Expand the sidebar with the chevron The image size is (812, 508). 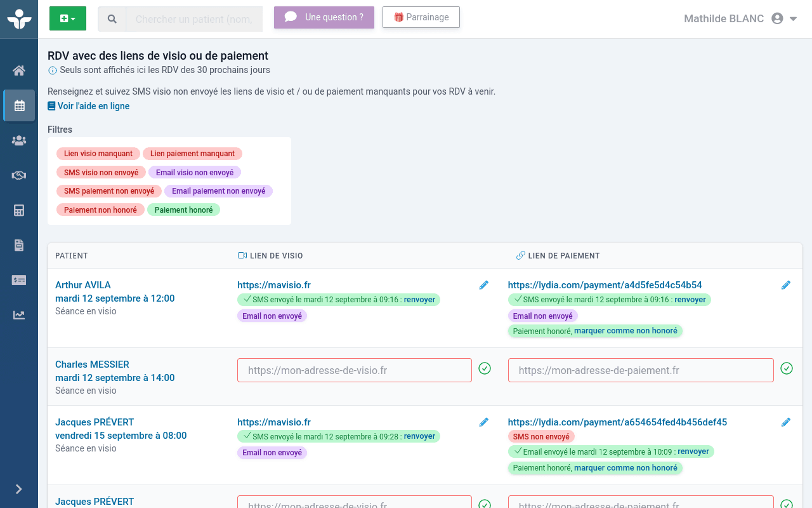(19, 489)
